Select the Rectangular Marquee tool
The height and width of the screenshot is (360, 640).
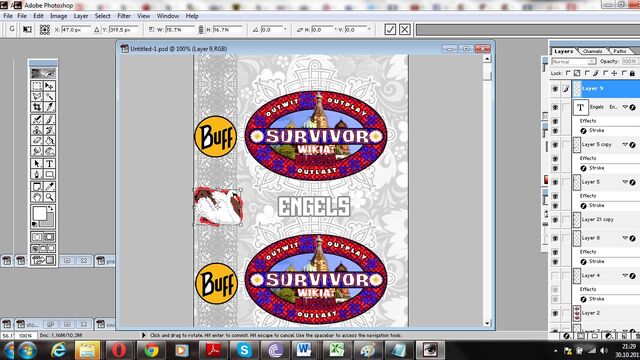click(x=37, y=86)
